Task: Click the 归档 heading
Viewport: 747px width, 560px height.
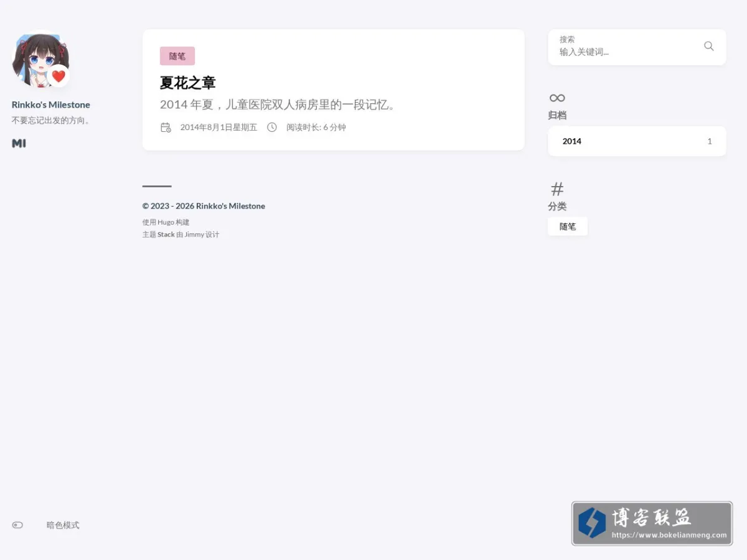Action: point(557,115)
